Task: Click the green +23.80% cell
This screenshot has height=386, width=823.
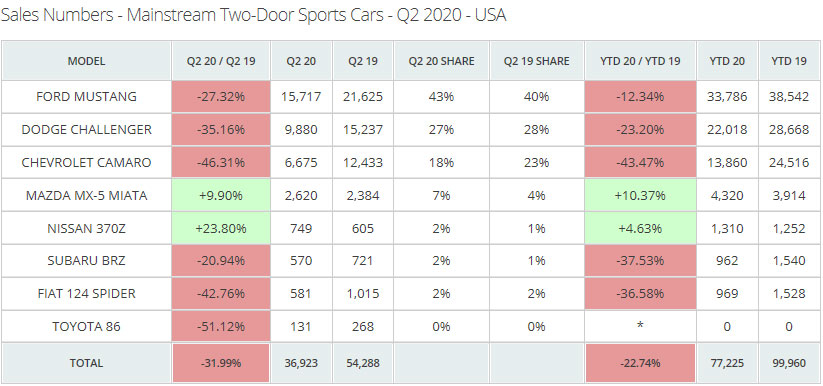Action: point(221,228)
